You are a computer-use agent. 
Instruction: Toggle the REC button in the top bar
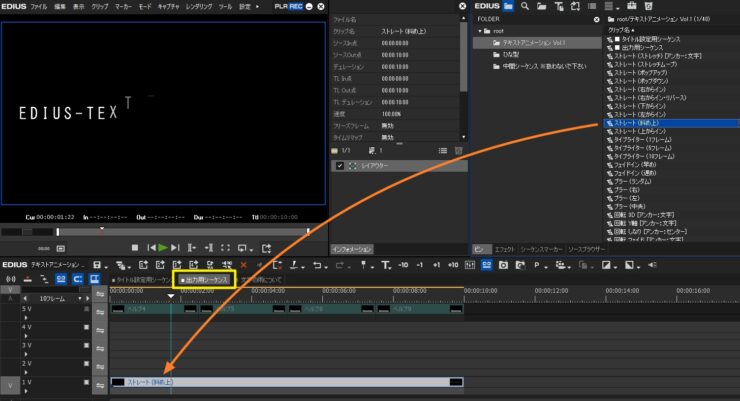pyautogui.click(x=296, y=6)
